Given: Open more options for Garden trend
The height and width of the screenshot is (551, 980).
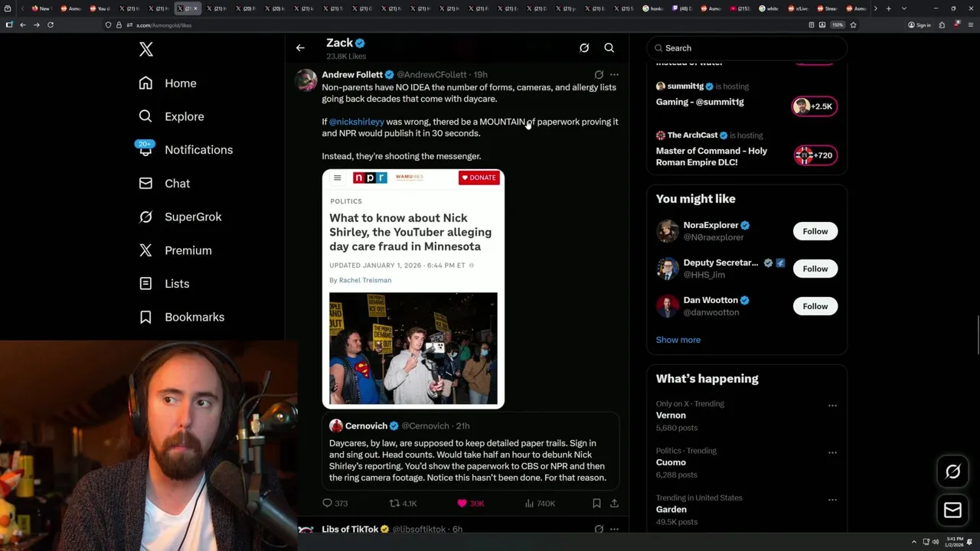Looking at the screenshot, I should click(832, 500).
